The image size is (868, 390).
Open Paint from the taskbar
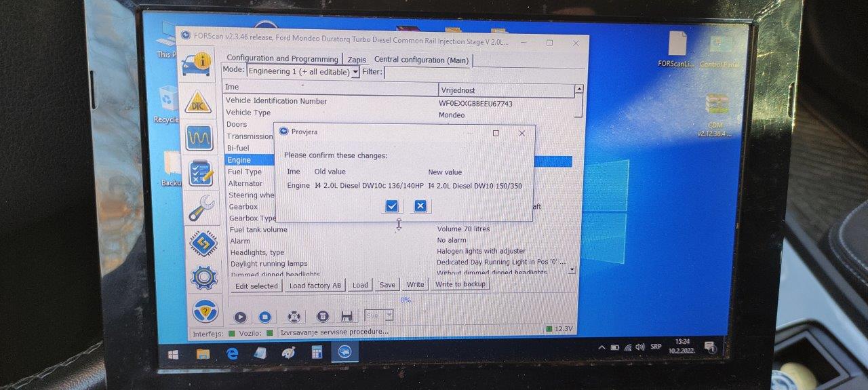point(288,352)
